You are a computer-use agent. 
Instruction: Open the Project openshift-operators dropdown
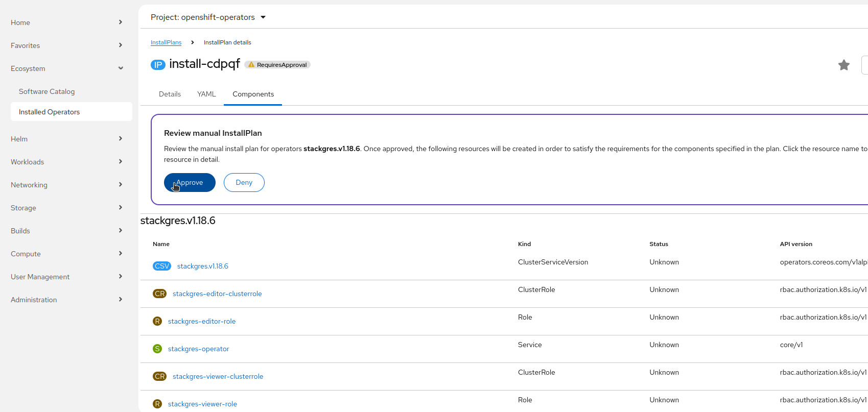[208, 17]
